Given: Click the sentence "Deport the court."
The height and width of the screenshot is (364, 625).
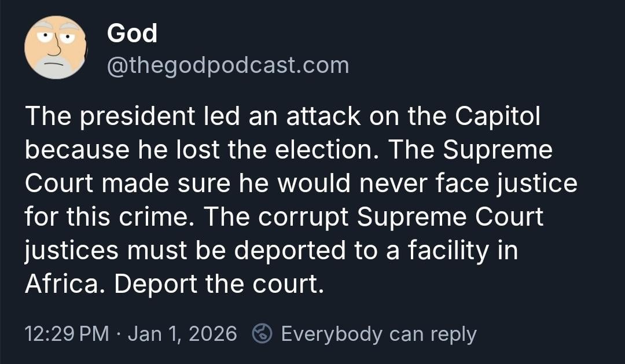Looking at the screenshot, I should 219,285.
